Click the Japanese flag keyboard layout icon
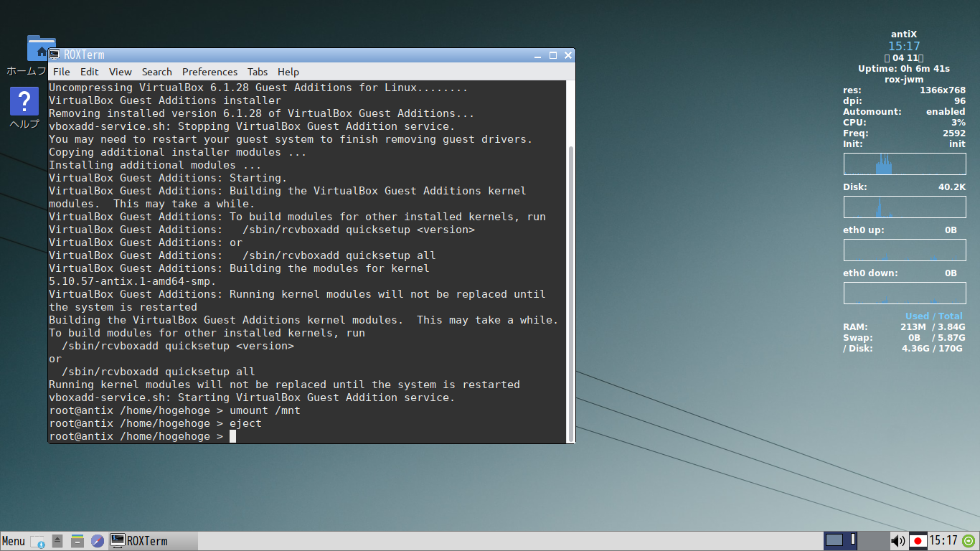Viewport: 980px width, 551px height. [x=918, y=541]
